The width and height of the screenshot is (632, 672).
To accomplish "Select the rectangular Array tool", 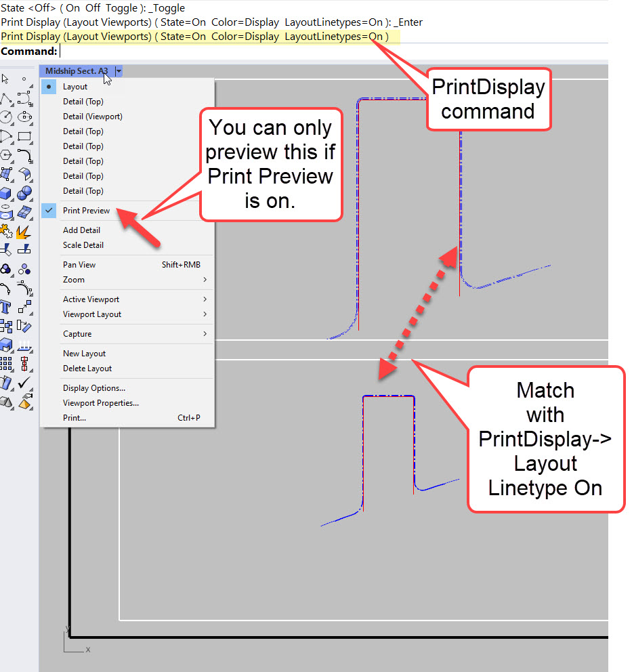I will pyautogui.click(x=6, y=364).
